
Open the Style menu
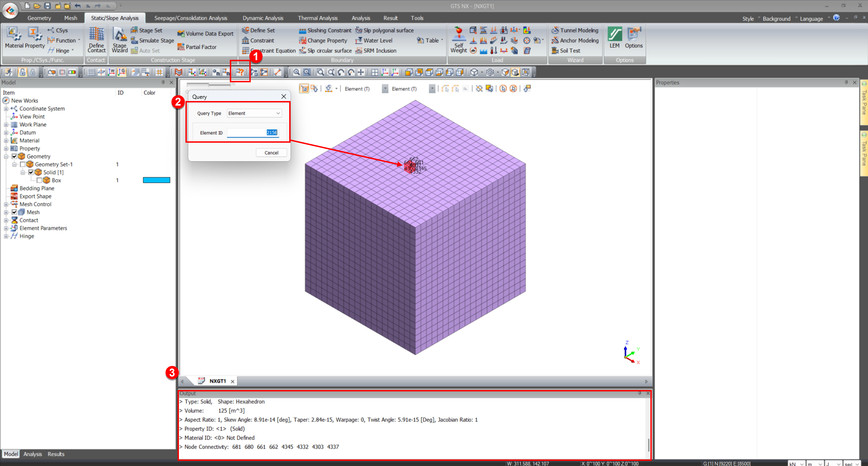click(x=748, y=19)
